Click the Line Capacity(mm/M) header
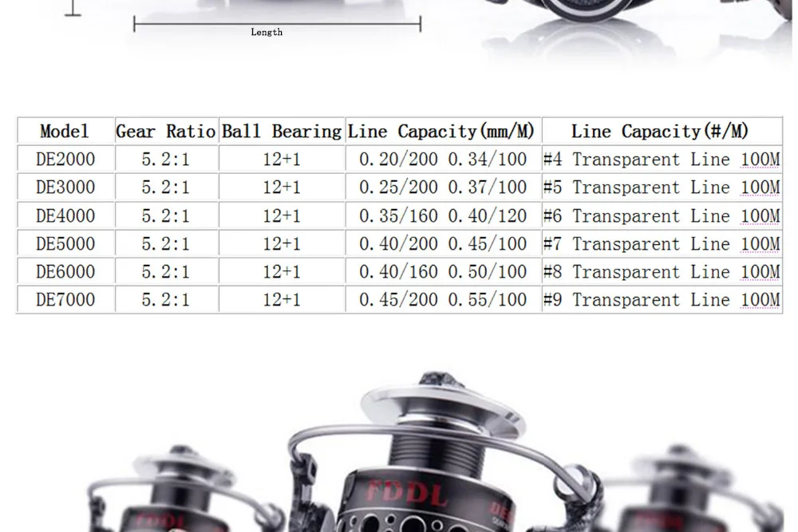798x532 pixels. [443, 132]
